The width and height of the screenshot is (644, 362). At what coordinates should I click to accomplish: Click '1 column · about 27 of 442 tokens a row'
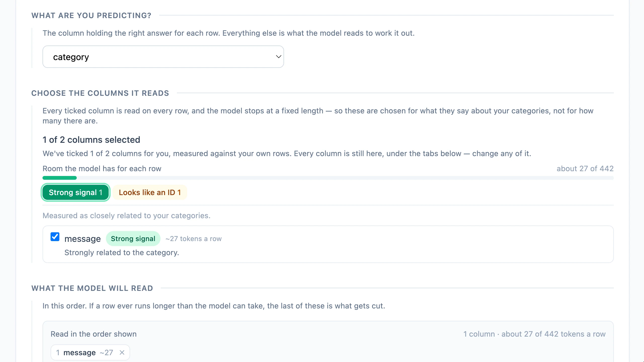535,334
